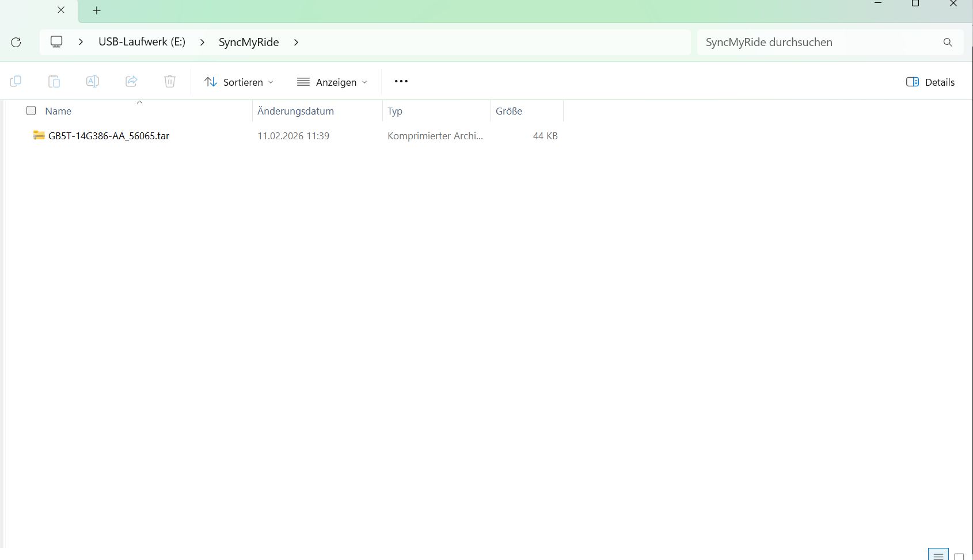The image size is (973, 560).
Task: Open a new tab with plus button
Action: 97,10
